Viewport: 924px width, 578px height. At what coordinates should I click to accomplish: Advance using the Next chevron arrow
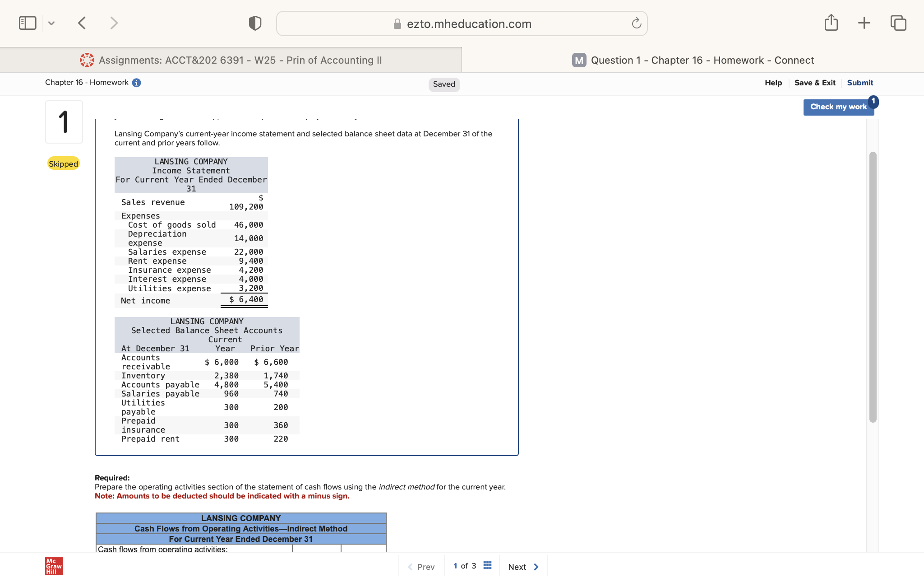tap(536, 567)
